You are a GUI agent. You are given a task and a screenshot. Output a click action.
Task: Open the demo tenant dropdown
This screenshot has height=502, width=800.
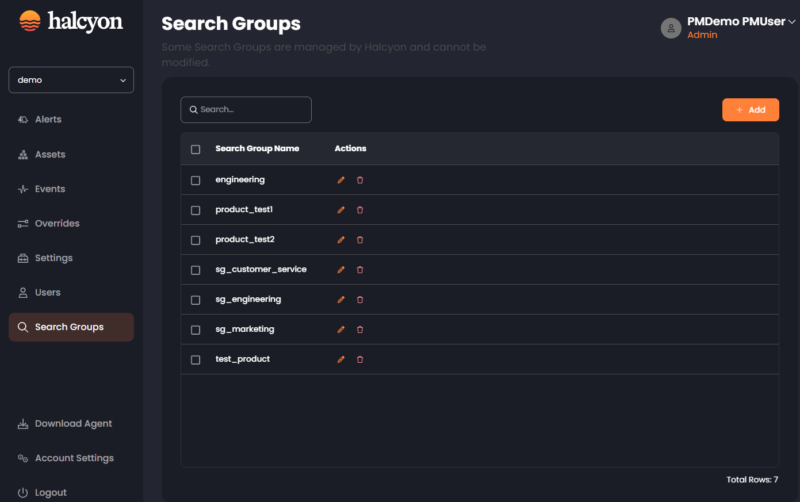(71, 80)
